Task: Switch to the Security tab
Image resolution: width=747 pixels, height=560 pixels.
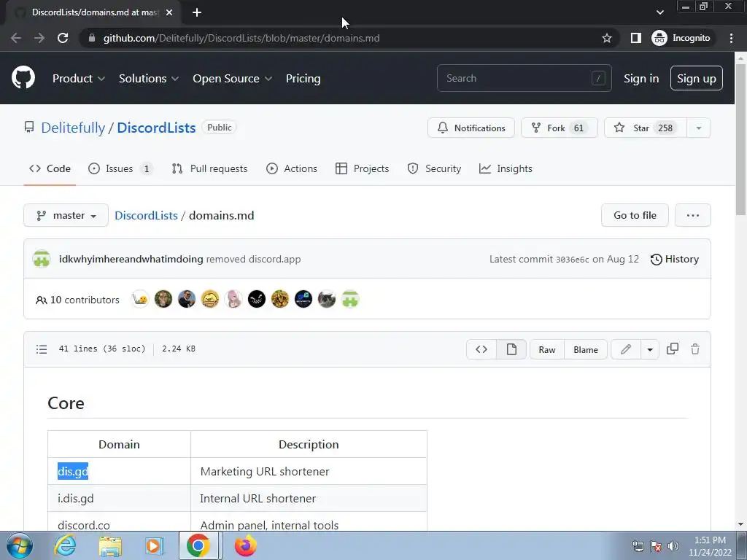Action: point(434,168)
